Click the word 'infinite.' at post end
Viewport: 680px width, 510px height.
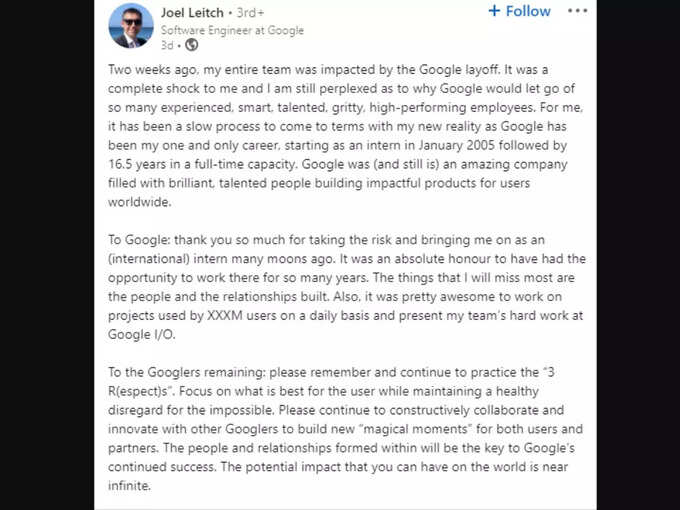click(129, 486)
